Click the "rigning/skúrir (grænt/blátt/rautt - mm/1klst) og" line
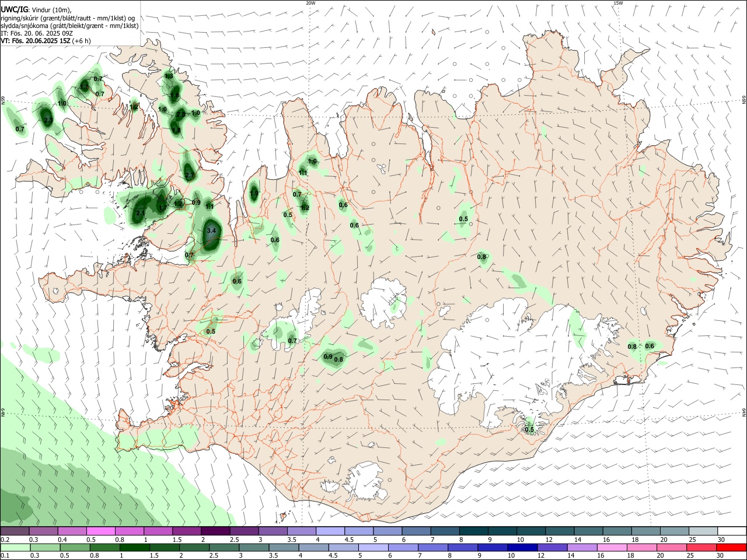This screenshot has height=560, width=747. pyautogui.click(x=68, y=18)
